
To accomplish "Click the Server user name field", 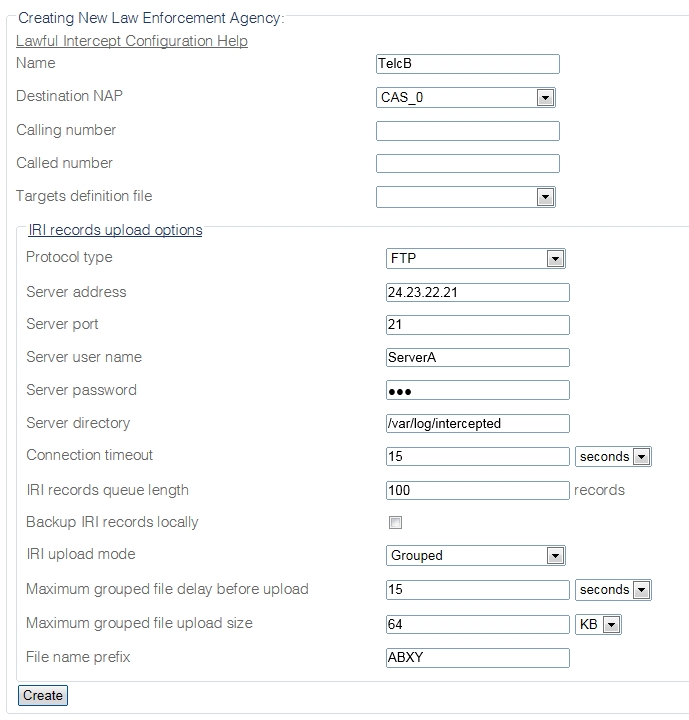I will click(477, 357).
